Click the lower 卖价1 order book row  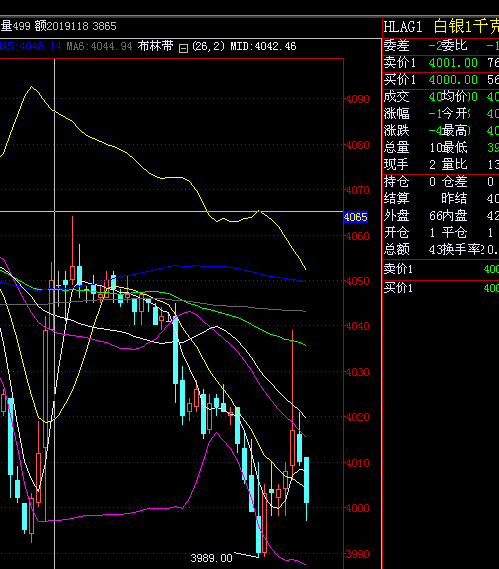[x=441, y=269]
